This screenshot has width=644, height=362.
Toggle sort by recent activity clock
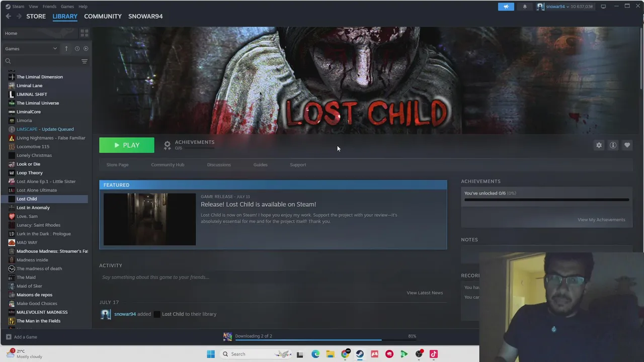tap(77, 49)
